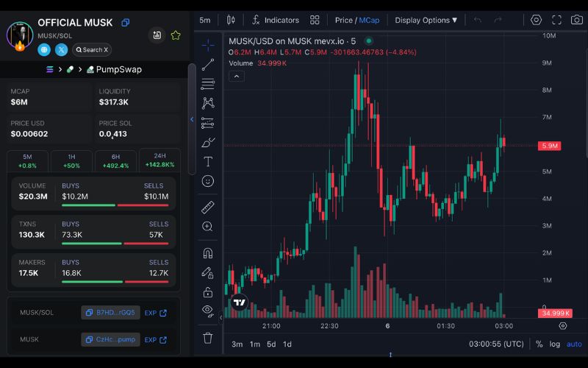Click the 34.999K volume axis label
Screen dimensions: 588x368
(555, 314)
